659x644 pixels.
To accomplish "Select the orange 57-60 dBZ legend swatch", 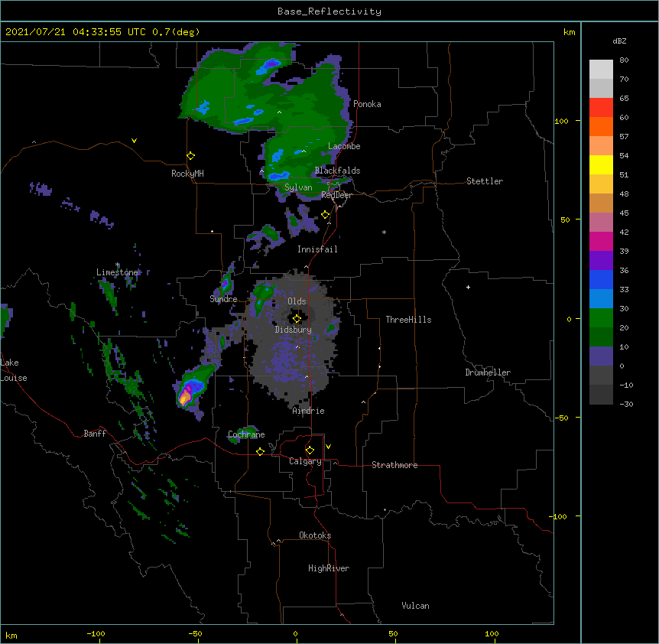I will [x=601, y=126].
